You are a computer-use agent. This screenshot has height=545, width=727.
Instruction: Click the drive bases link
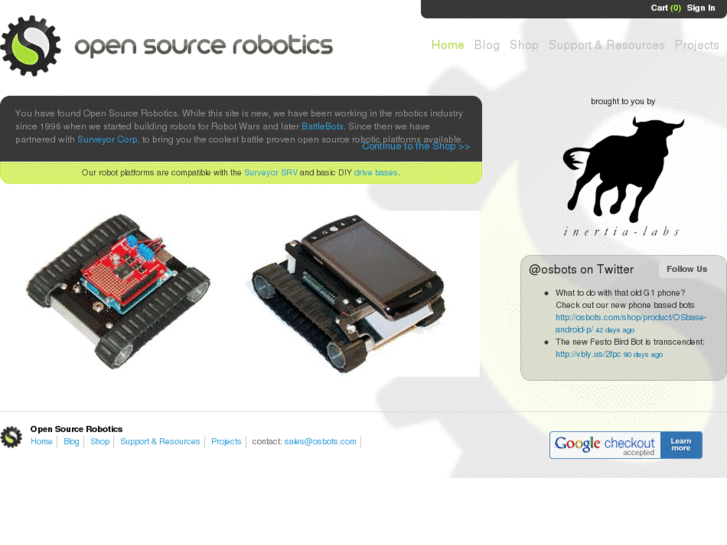pos(376,173)
